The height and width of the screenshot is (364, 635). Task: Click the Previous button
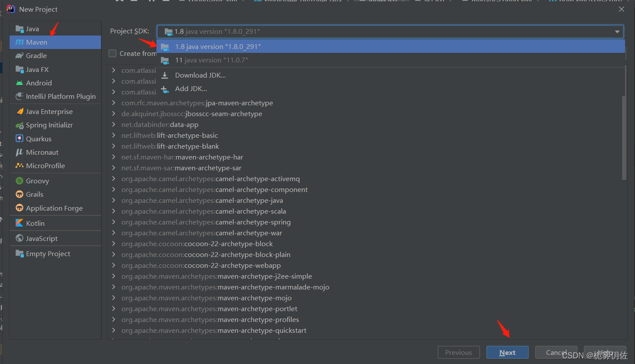(x=459, y=353)
